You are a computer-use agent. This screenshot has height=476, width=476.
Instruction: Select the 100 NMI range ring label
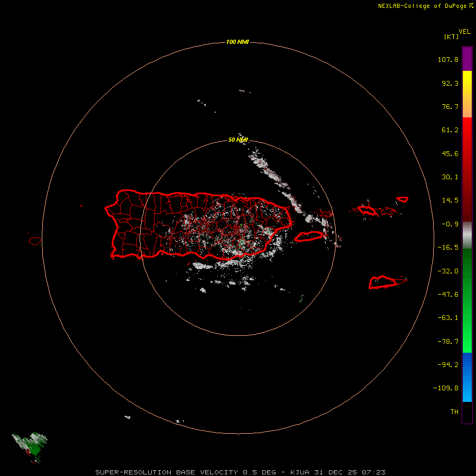point(237,42)
